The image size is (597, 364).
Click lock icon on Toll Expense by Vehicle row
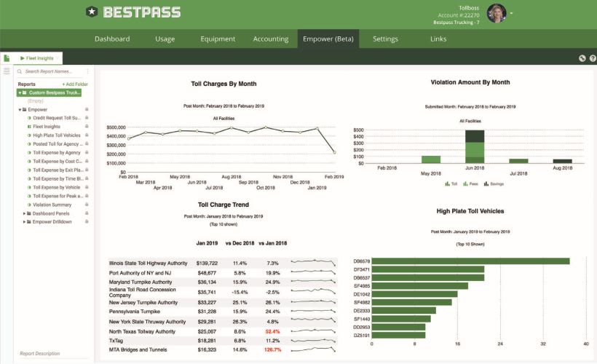[x=87, y=187]
